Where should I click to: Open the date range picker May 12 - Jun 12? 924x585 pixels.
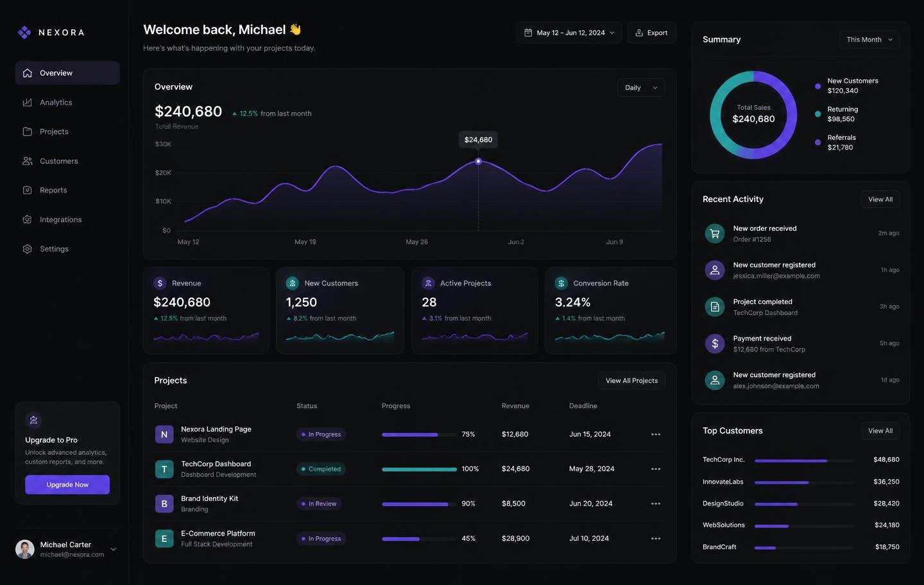[x=569, y=33]
